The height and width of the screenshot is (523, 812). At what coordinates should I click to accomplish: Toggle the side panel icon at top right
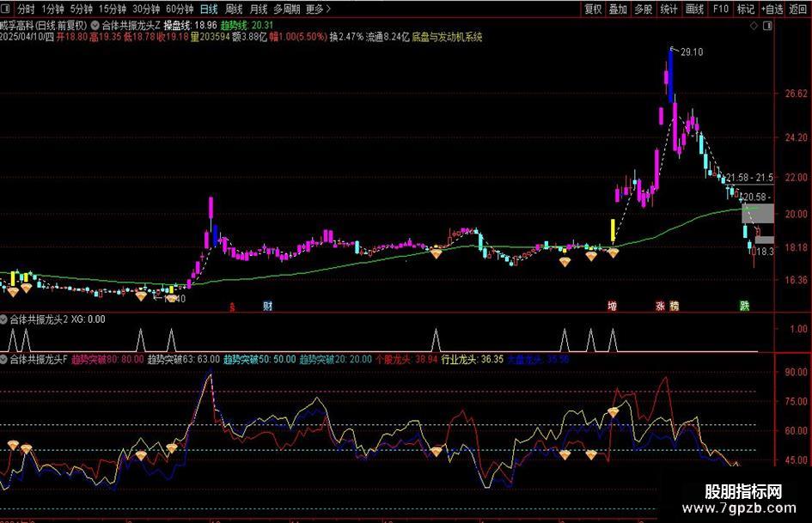tap(767, 26)
